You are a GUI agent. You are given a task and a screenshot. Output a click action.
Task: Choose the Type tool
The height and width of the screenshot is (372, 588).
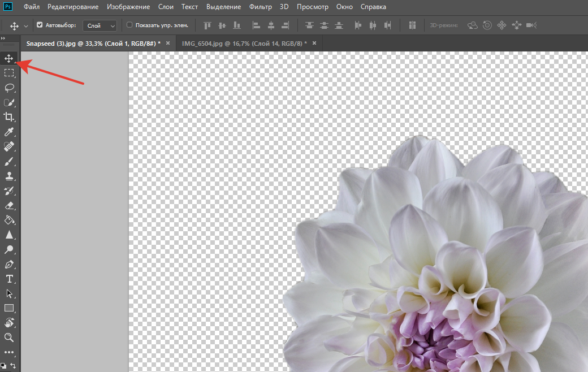click(9, 279)
